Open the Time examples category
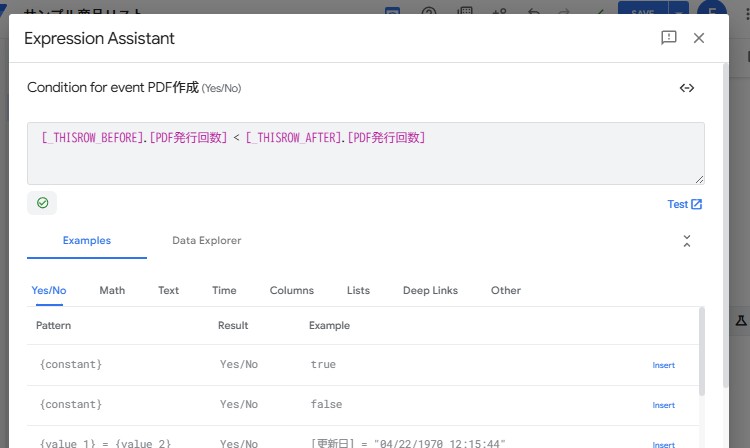The width and height of the screenshot is (750, 448). click(224, 291)
